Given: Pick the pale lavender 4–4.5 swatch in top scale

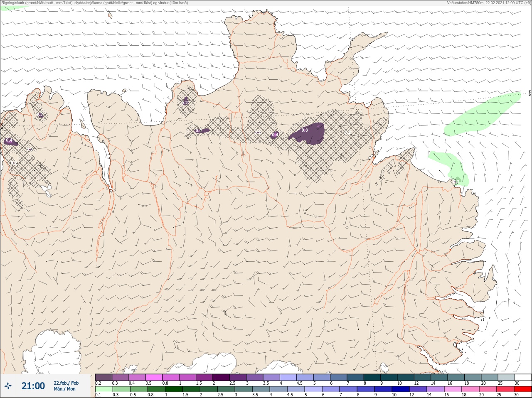Looking at the screenshot, I should coord(289,377).
